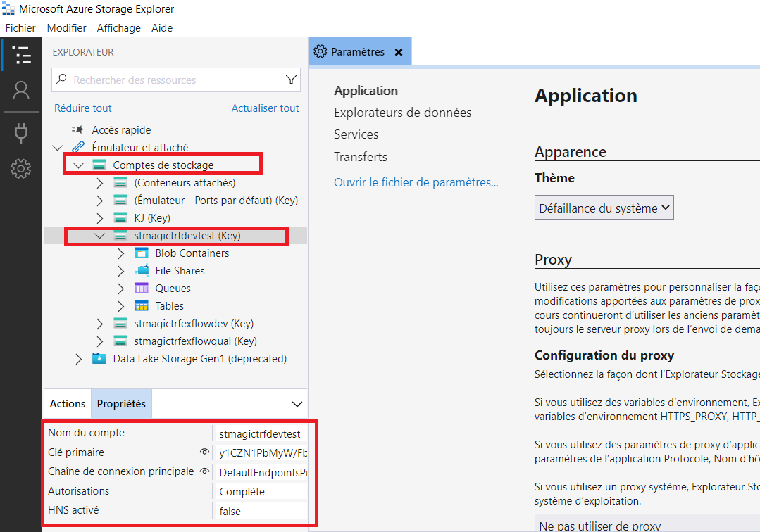
Task: Click the stmagictrfexflowqual storage icon
Action: coord(120,341)
